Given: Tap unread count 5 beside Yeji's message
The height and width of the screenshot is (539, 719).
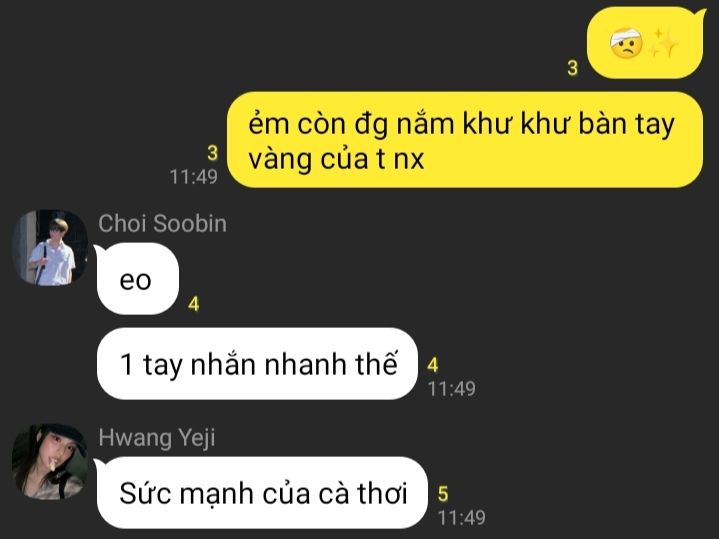Looking at the screenshot, I should [442, 494].
